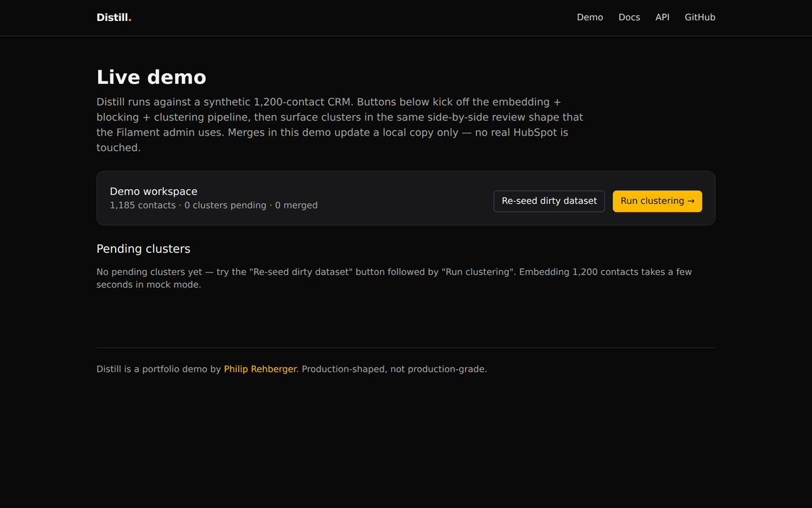This screenshot has width=812, height=508.
Task: Click the No pending clusters yet message
Action: pos(394,278)
